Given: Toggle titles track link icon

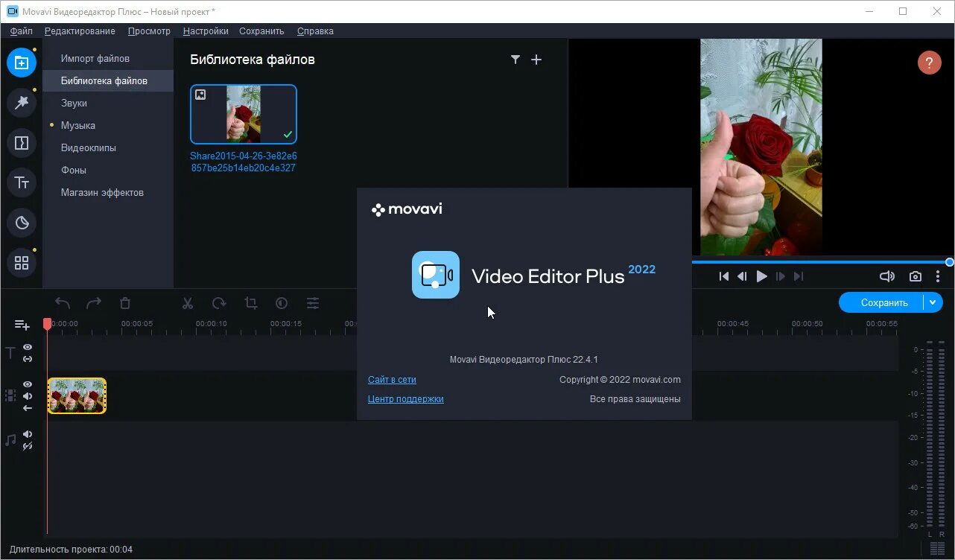Looking at the screenshot, I should (28, 359).
